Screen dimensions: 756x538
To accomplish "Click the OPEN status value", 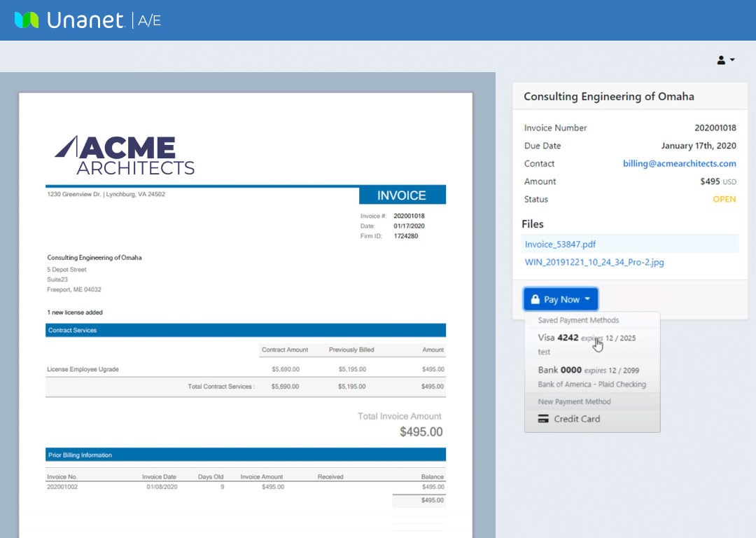I will point(724,199).
